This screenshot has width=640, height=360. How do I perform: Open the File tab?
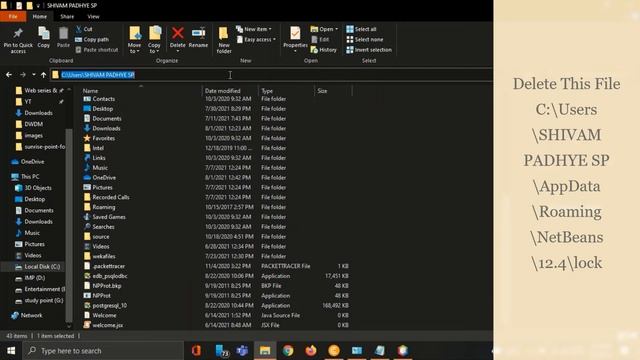(13, 17)
